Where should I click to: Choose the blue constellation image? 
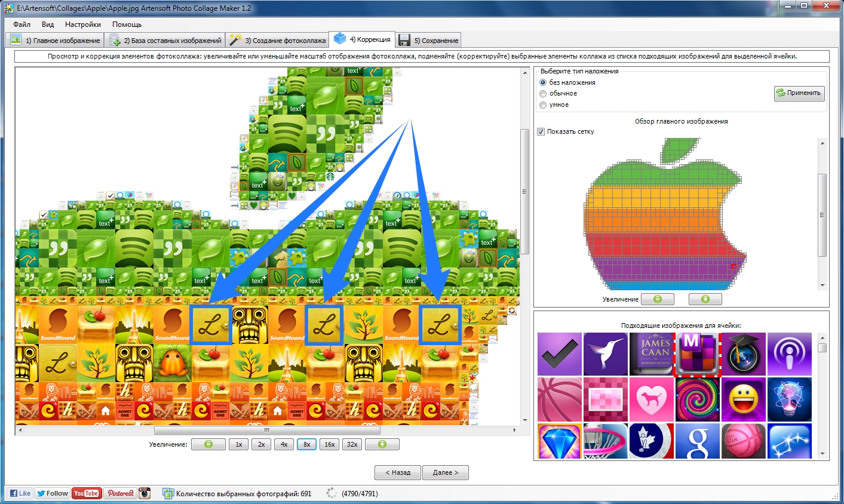[790, 441]
